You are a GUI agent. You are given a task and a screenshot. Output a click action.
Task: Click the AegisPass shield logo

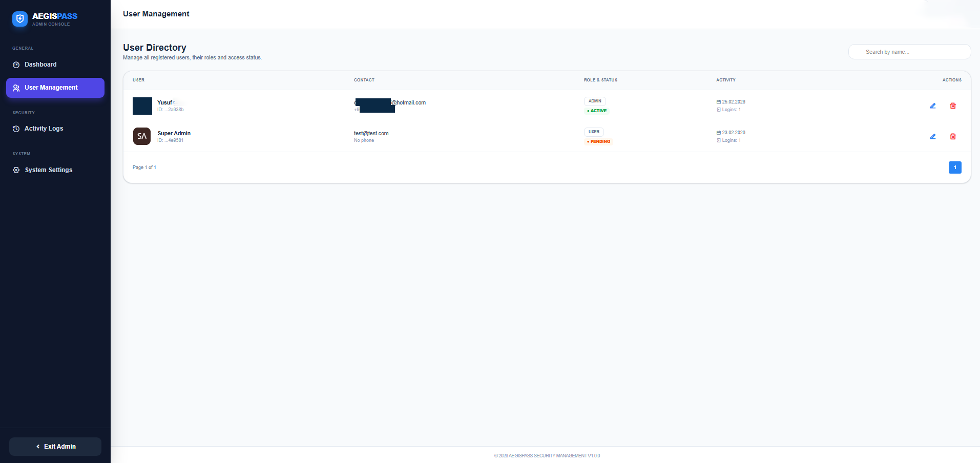click(19, 19)
